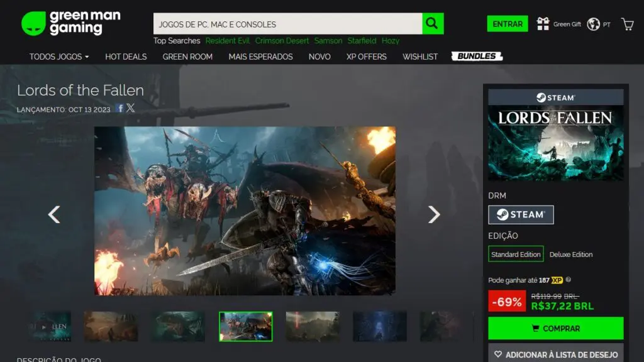The image size is (644, 362).
Task: Open the TODOS JOGOS dropdown
Action: point(55,56)
